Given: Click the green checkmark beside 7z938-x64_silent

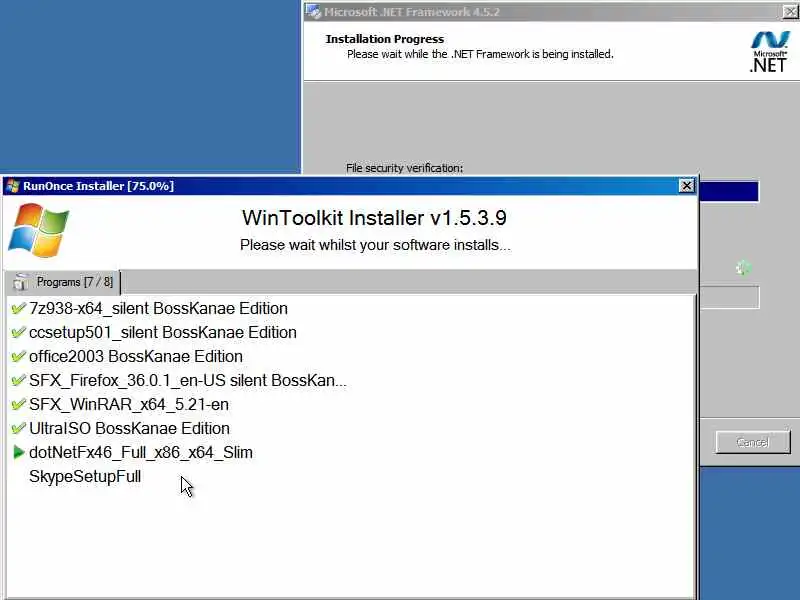Looking at the screenshot, I should pyautogui.click(x=18, y=308).
